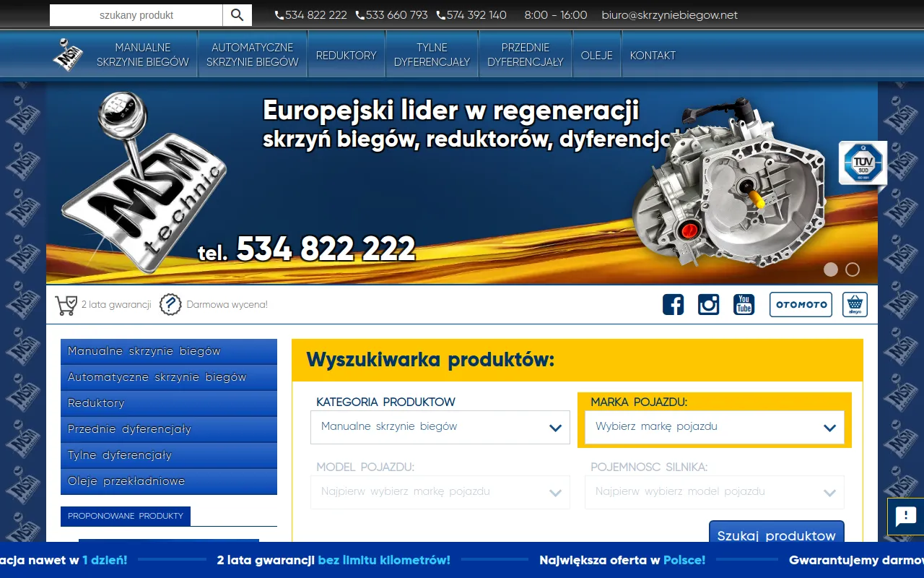The width and height of the screenshot is (924, 578).
Task: Focus the szukany produkt search field
Action: (x=136, y=15)
